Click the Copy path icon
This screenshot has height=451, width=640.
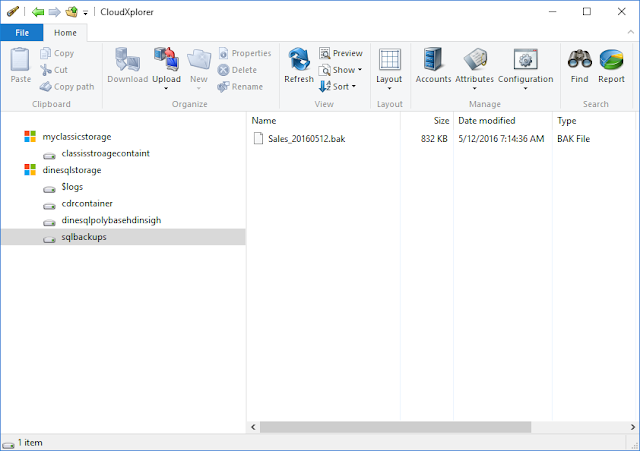46,87
